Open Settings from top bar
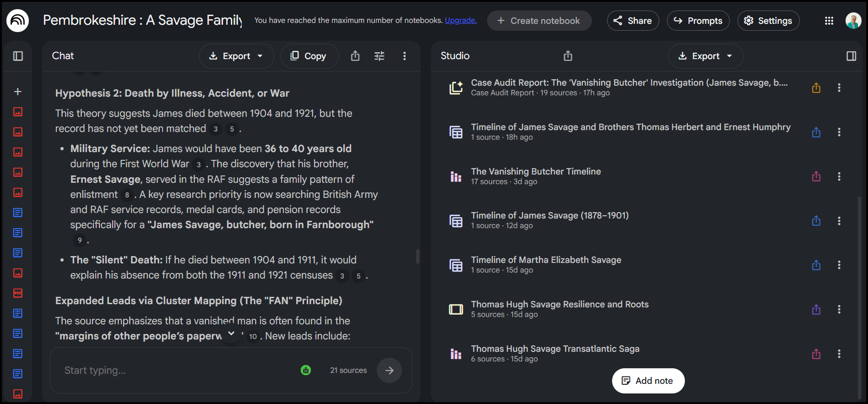This screenshot has height=404, width=868. click(x=768, y=21)
